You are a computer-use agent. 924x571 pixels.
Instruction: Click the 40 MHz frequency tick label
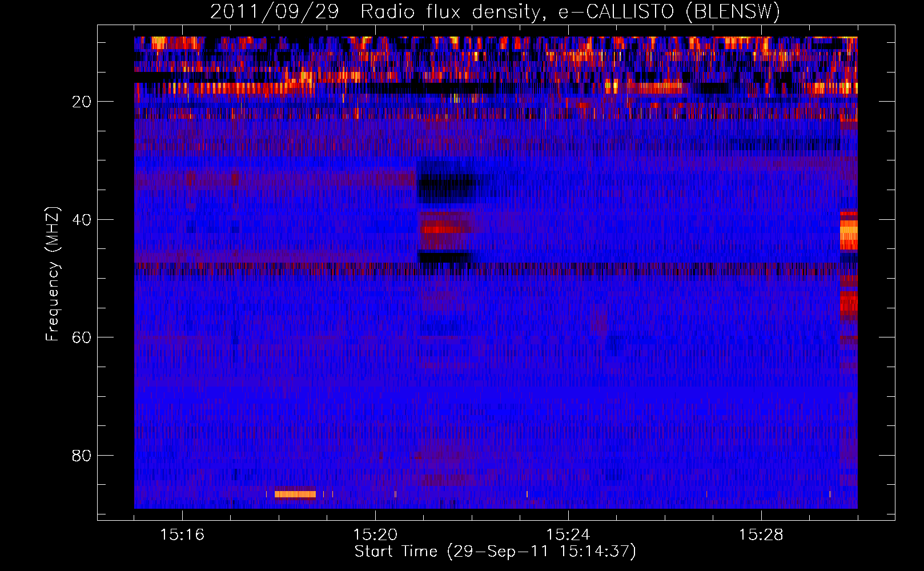[82, 220]
